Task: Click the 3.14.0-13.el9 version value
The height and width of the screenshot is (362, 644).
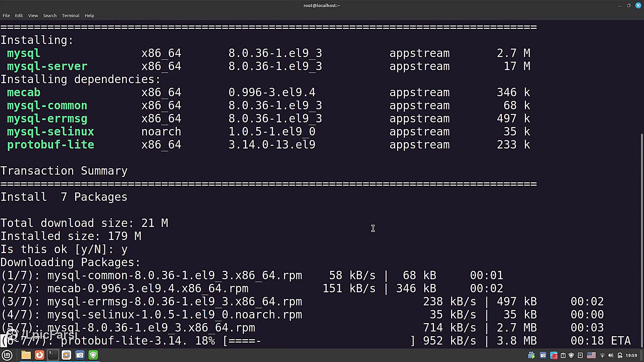Action: pyautogui.click(x=272, y=145)
